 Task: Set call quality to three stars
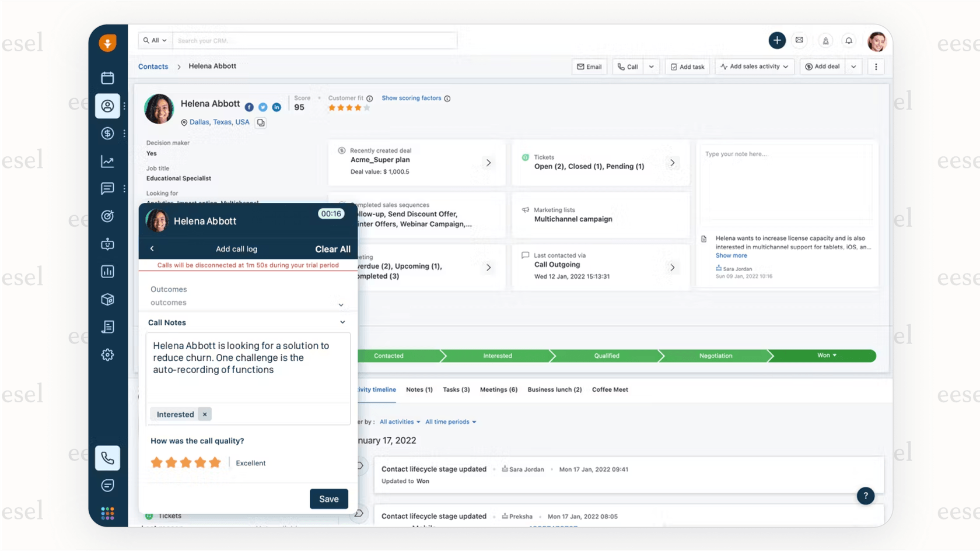pos(185,462)
